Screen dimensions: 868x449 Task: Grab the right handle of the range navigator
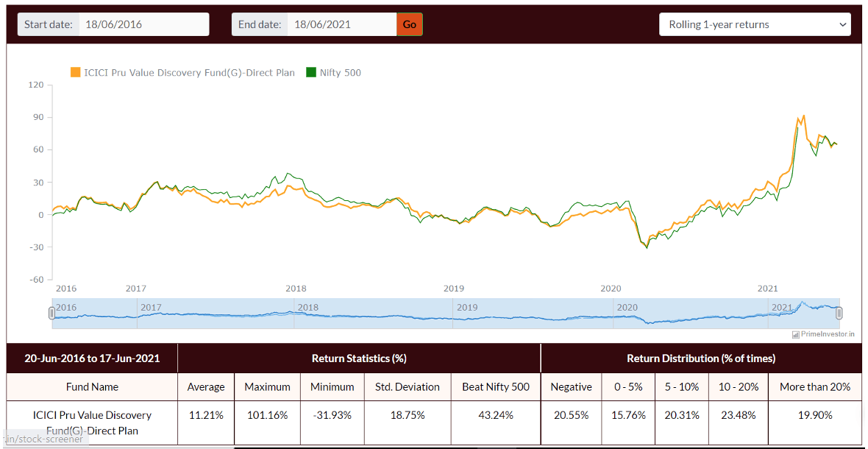839,314
